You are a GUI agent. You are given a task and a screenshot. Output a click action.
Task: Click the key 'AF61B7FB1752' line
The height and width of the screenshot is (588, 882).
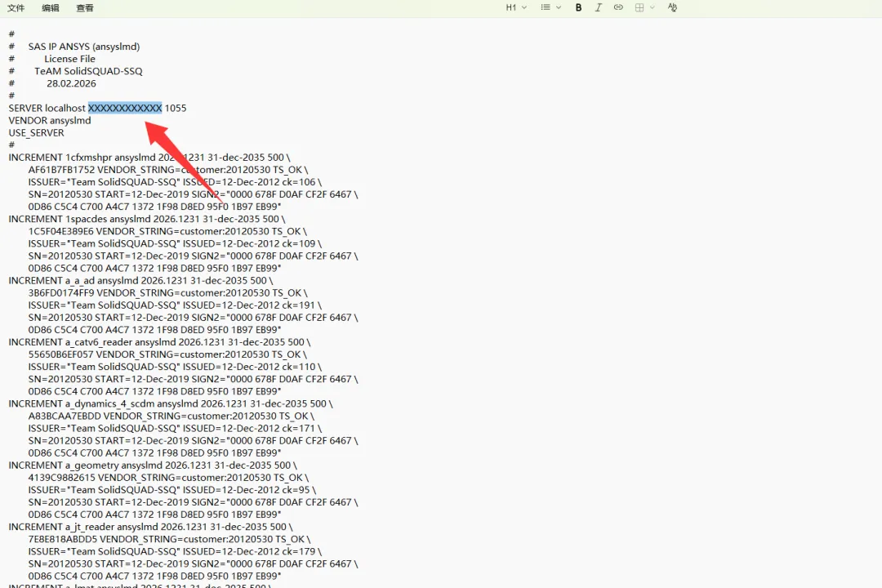click(x=168, y=170)
